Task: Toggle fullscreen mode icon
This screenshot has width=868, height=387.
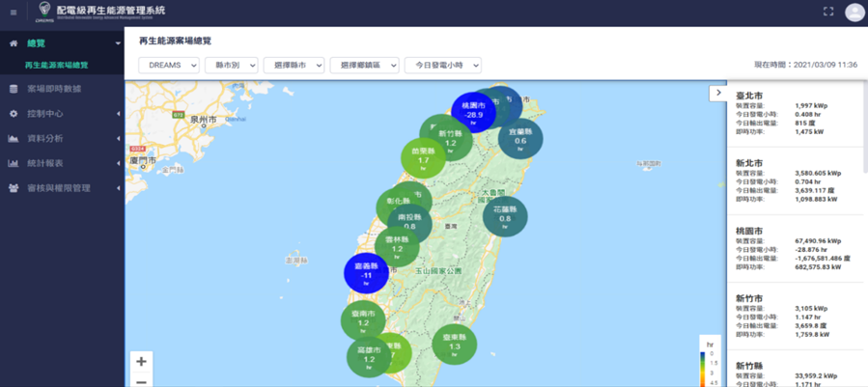Action: coord(827,12)
